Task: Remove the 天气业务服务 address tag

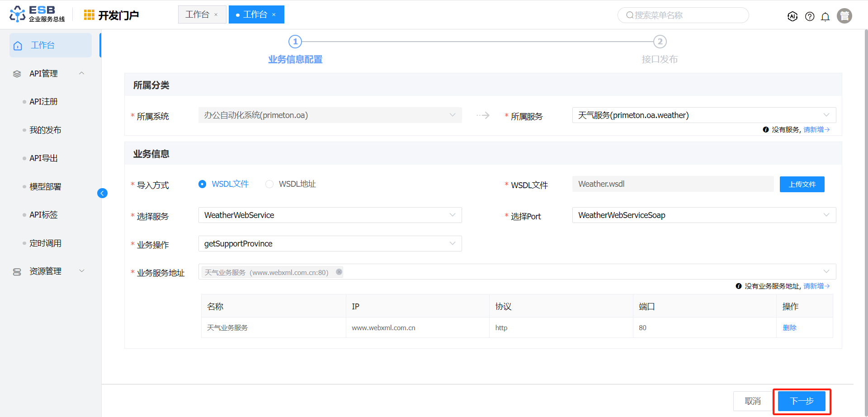Action: (339, 272)
